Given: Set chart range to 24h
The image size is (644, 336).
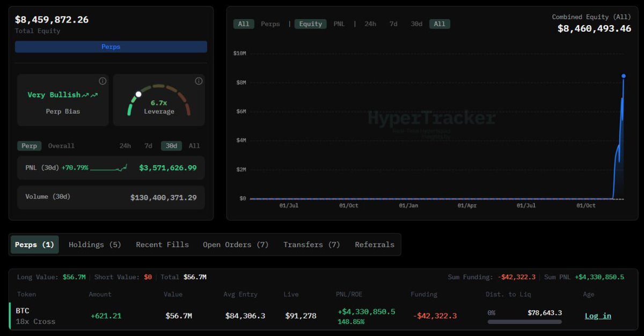Looking at the screenshot, I should [x=370, y=24].
